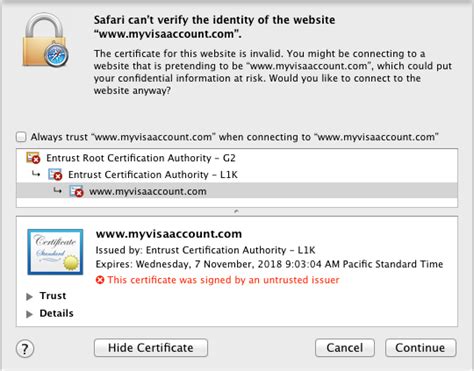474x371 pixels.
Task: Click the pane splitter handle below certificate list
Action: [237, 211]
